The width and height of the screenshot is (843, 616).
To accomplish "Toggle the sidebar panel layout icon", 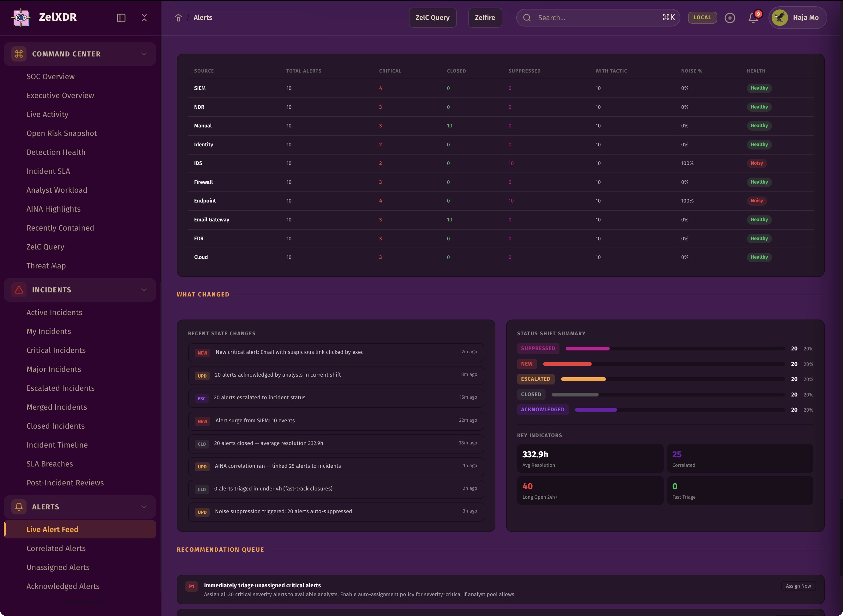I will (121, 18).
